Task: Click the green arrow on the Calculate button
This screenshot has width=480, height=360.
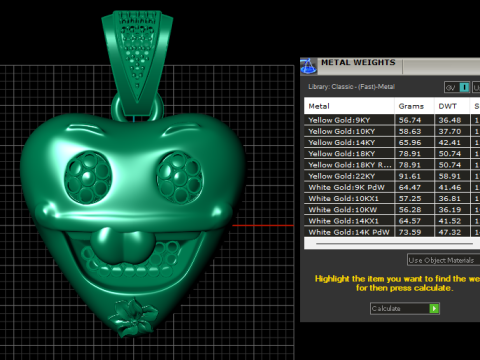Action: (434, 309)
